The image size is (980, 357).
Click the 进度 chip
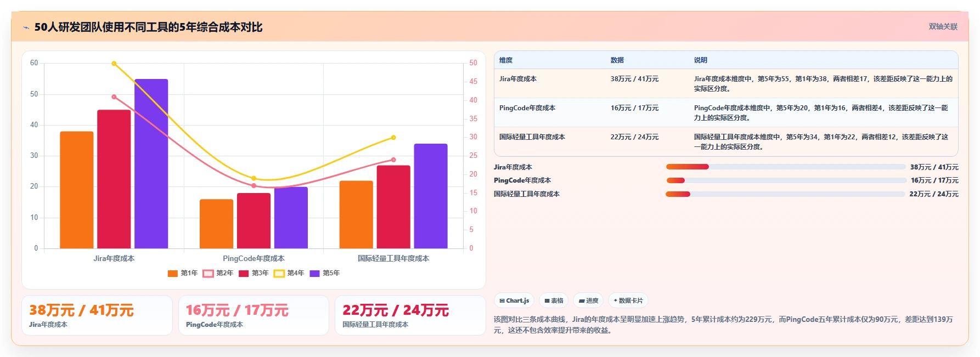(588, 301)
